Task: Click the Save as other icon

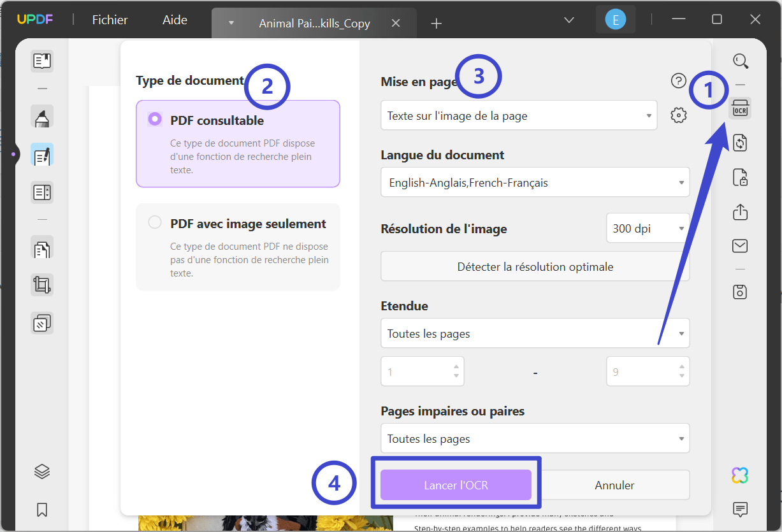Action: tap(740, 292)
